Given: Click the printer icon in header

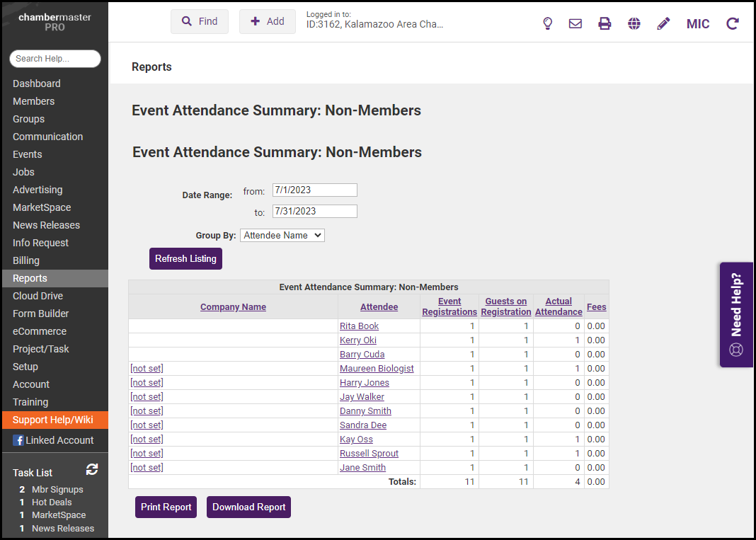Looking at the screenshot, I should coord(605,23).
